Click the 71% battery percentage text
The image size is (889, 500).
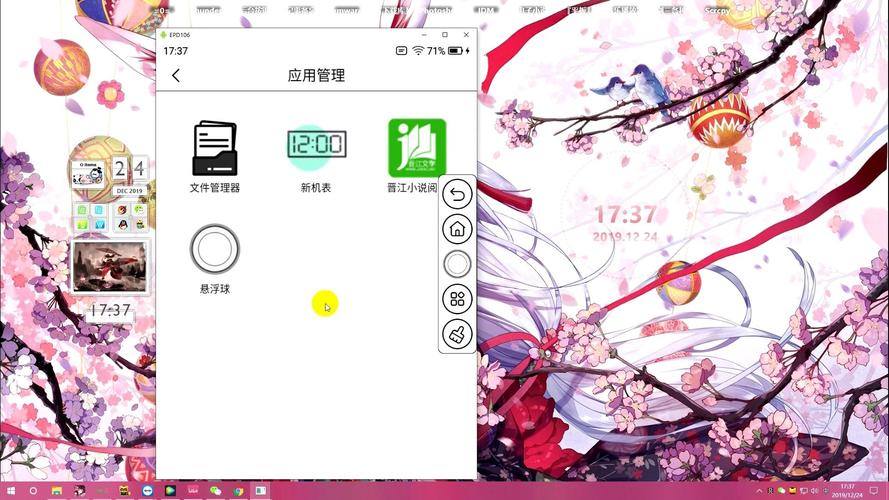[436, 51]
